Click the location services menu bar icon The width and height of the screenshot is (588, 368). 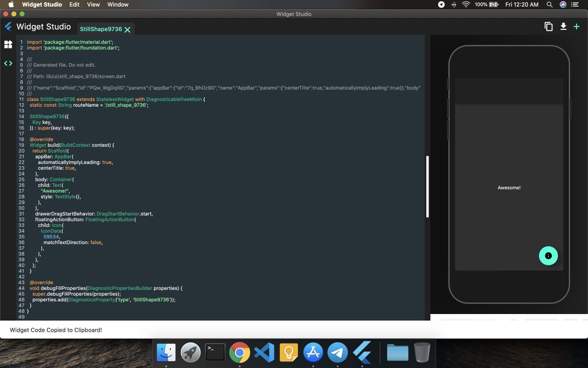pos(441,4)
